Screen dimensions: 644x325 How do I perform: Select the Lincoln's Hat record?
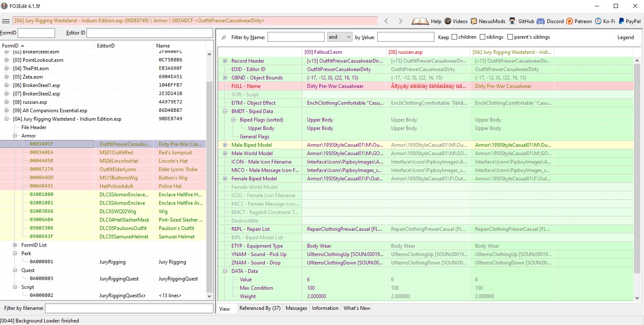click(103, 161)
